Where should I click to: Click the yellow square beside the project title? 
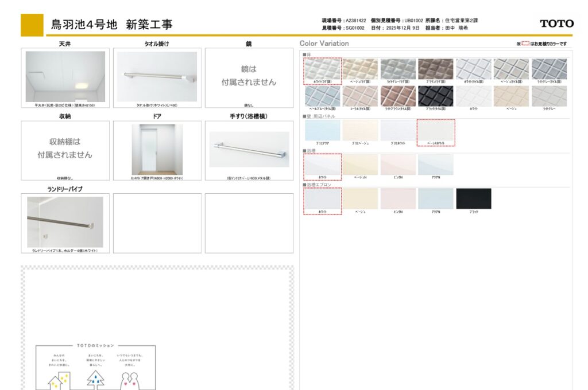[x=32, y=25]
